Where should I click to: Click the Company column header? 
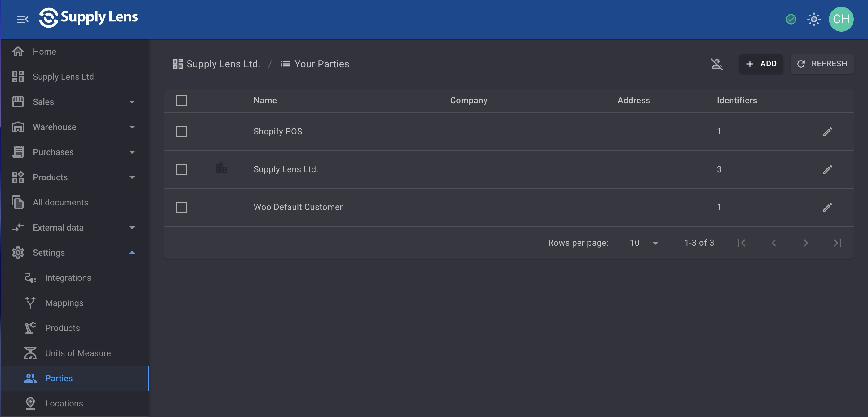pyautogui.click(x=469, y=101)
